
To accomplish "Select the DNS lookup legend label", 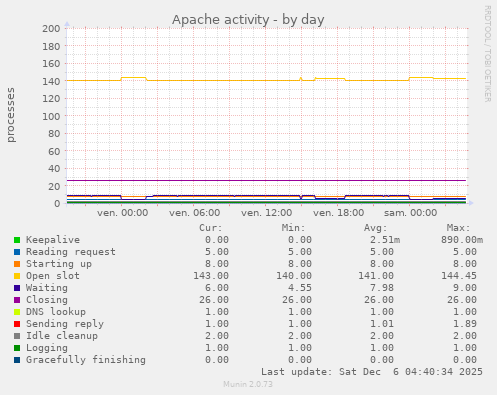I will [x=56, y=312].
